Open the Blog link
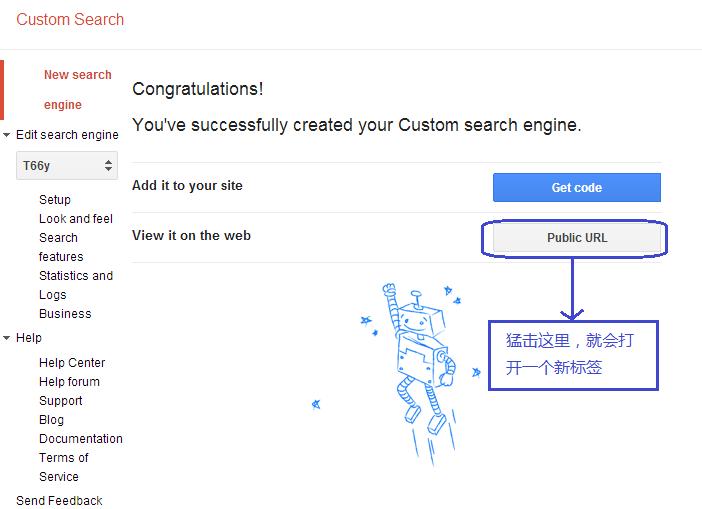 tap(51, 420)
